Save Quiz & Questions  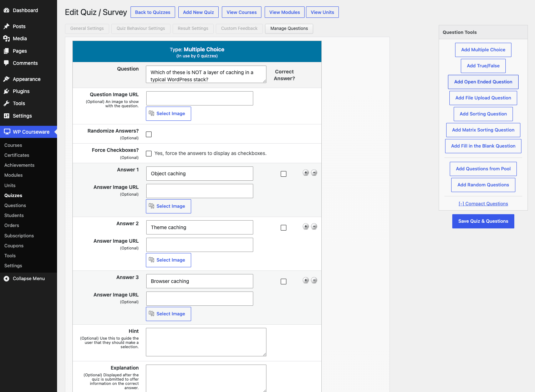point(483,221)
